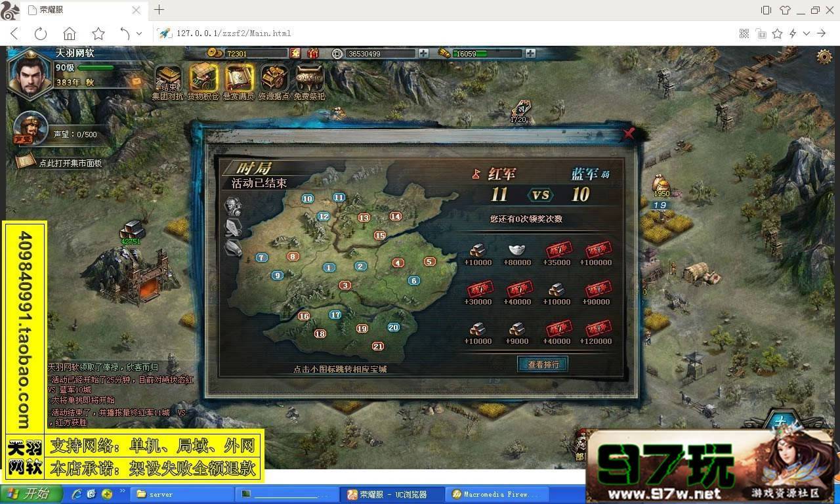Expand the undo-close dropdown chevron
Viewport: 840px width, 504px height.
pyautogui.click(x=139, y=33)
